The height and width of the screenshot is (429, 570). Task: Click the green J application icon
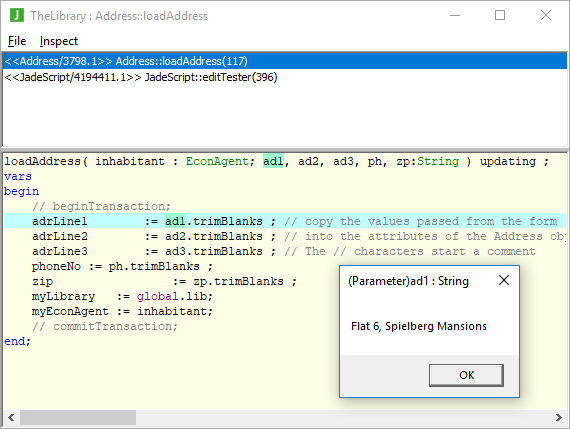coord(17,16)
